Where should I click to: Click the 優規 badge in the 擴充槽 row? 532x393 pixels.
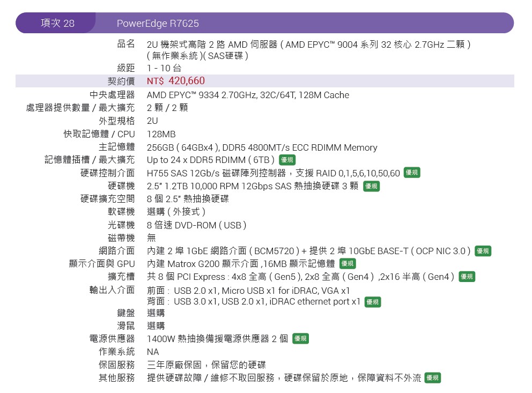467,277
